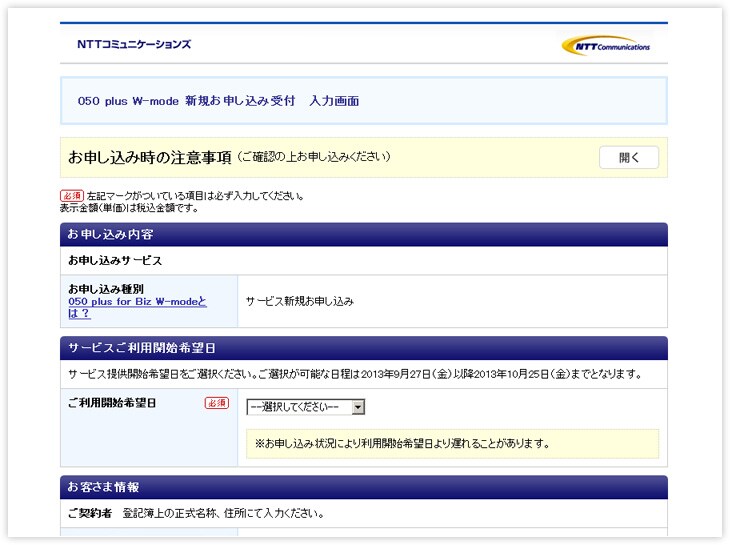730x545 pixels.
Task: Click the お申し込み時の注意事項 heading text
Action: tap(149, 157)
